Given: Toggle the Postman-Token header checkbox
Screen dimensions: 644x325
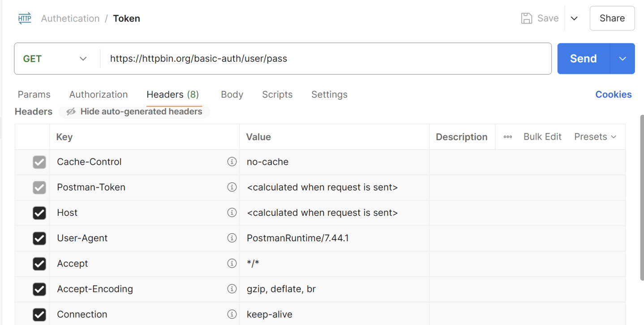Looking at the screenshot, I should [x=39, y=188].
